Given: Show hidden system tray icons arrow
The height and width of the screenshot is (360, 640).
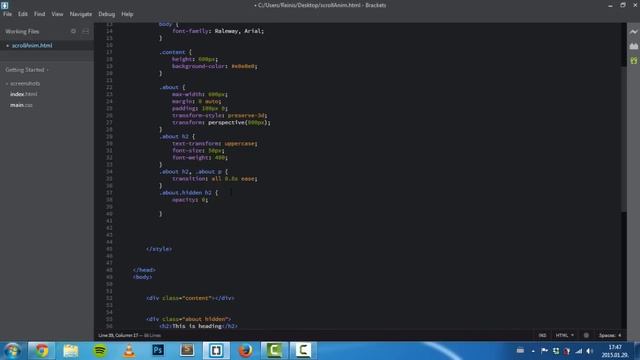Looking at the screenshot, I should (x=533, y=351).
